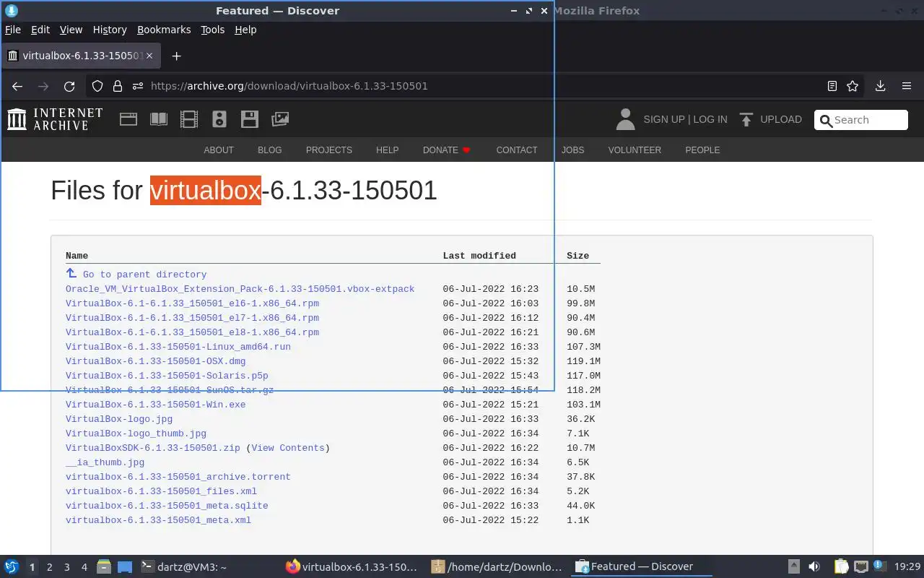Open the Web (Wayback) media icon
Screen dimensions: 924x578
pos(128,119)
